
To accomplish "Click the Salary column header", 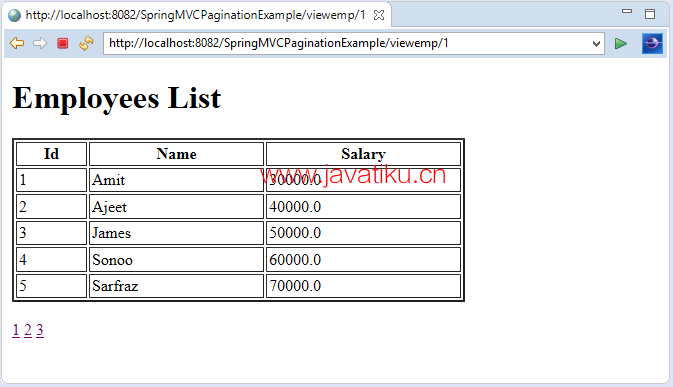I will pos(364,154).
